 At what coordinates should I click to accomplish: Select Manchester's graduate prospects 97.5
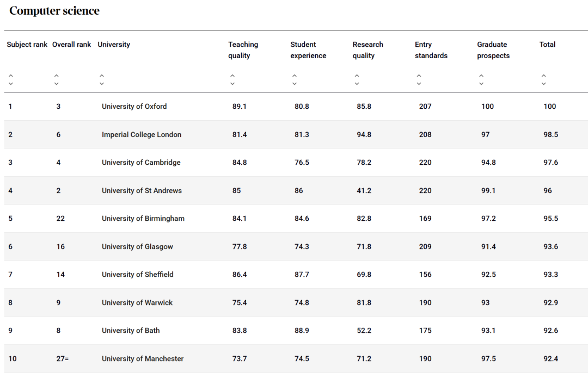(x=488, y=359)
